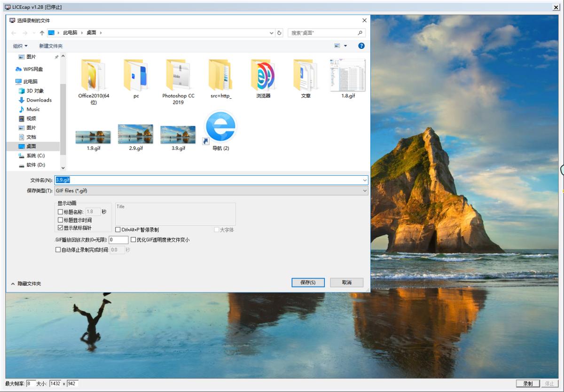
Task: Click the search magnifier icon
Action: click(x=360, y=33)
